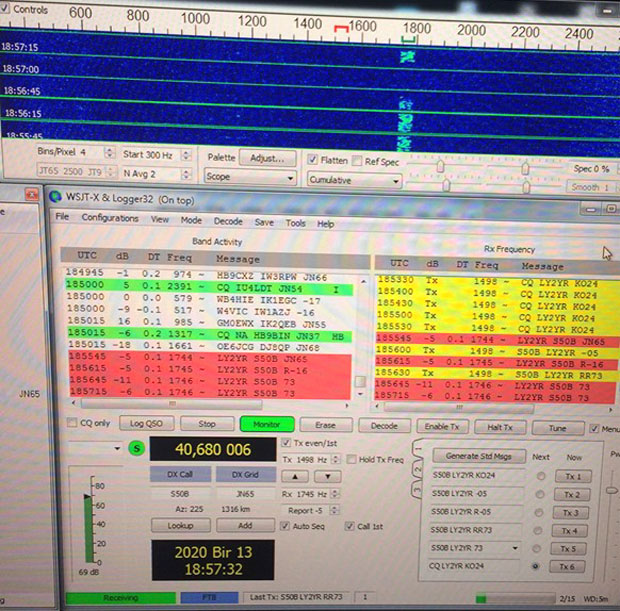Image resolution: width=620 pixels, height=611 pixels.
Task: Switch to tab 2 beside the Tx messages
Action: (x=417, y=470)
